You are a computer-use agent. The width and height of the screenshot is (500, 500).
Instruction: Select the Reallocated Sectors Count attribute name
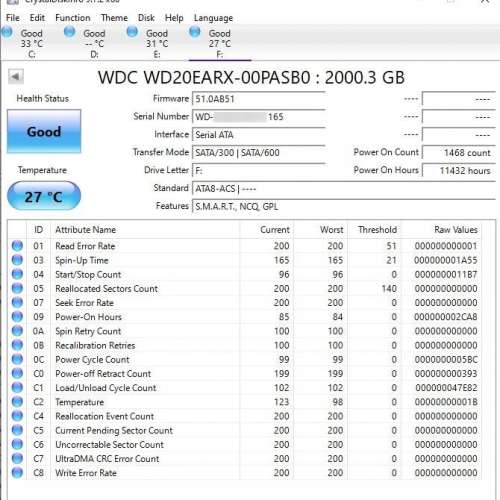[x=107, y=289]
